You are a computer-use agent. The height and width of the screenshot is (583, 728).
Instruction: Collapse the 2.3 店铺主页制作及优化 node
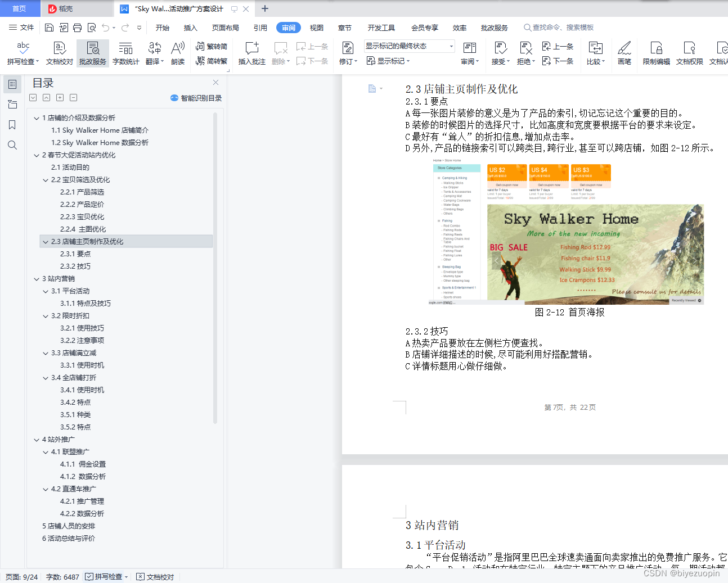pos(46,242)
